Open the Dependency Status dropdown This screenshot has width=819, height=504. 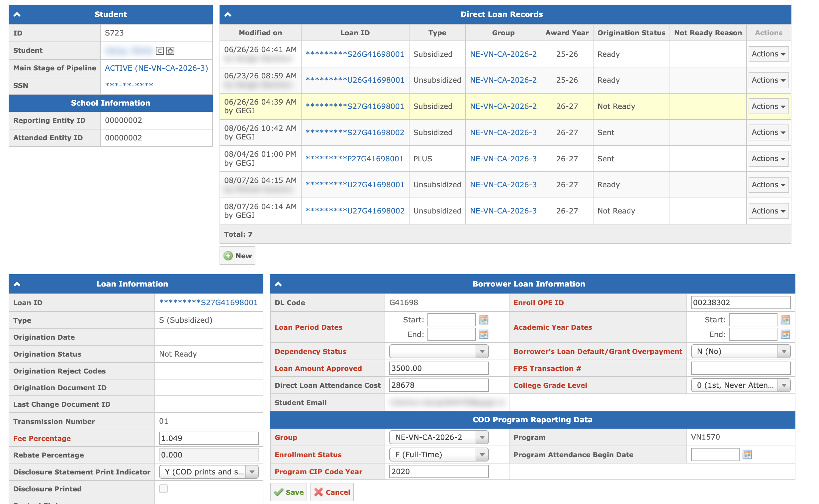(x=439, y=351)
